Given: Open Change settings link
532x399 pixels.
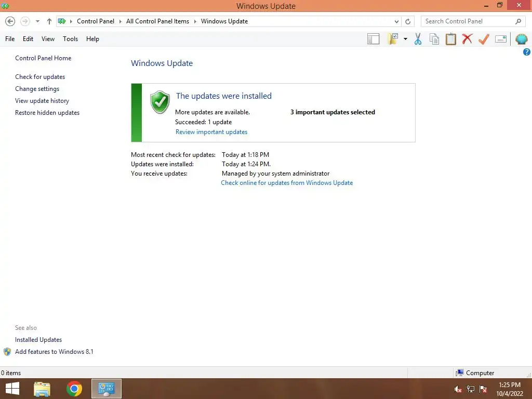Looking at the screenshot, I should 37,89.
